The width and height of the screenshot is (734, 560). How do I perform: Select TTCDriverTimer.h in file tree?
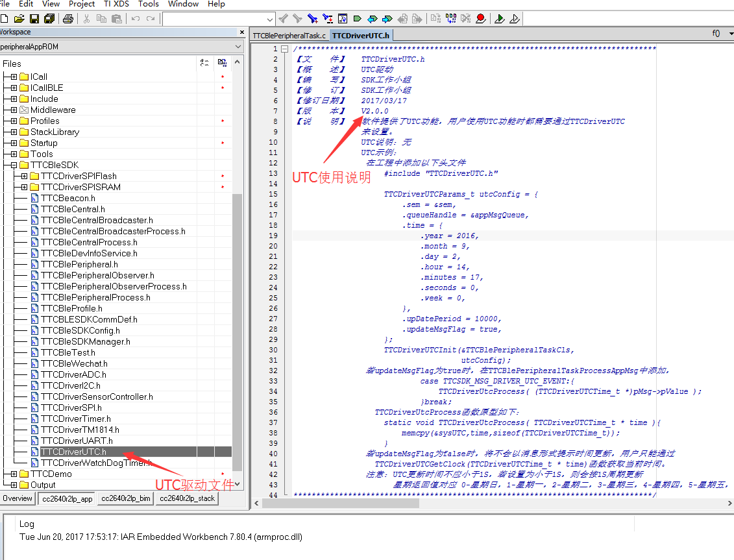click(76, 419)
